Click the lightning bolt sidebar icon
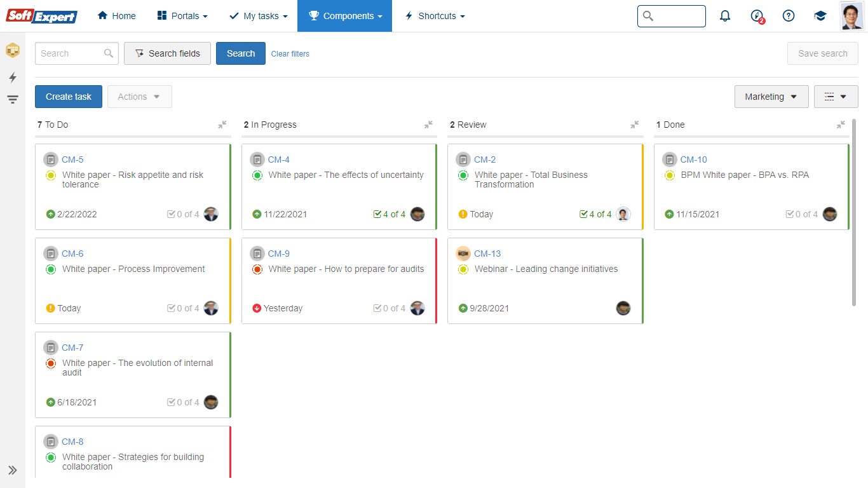This screenshot has height=488, width=868. tap(13, 78)
